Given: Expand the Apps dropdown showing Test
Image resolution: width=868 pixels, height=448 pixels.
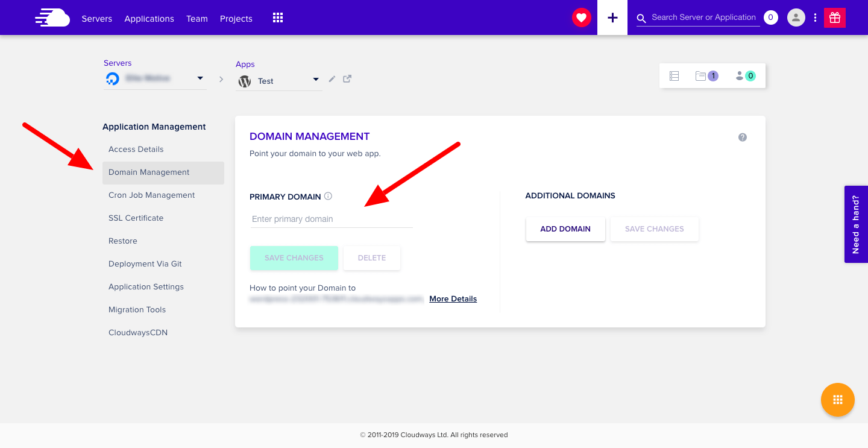Looking at the screenshot, I should tap(315, 79).
